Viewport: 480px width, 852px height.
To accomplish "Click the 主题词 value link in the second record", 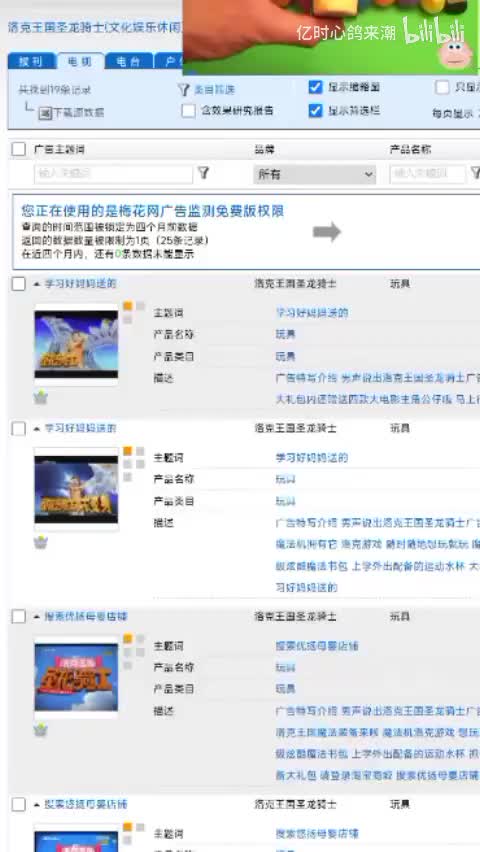I will (x=311, y=458).
